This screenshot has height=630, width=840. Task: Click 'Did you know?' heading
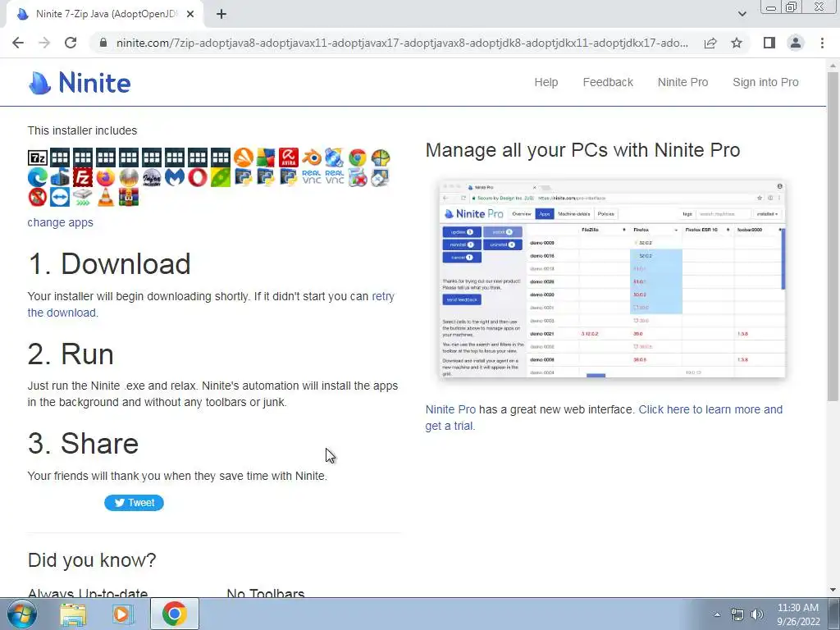[92, 559]
